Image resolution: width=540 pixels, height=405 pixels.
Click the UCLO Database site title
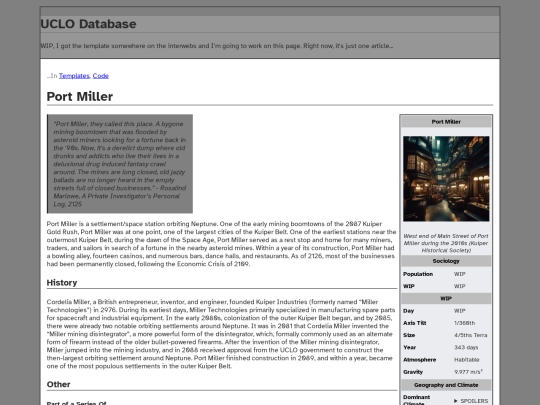[x=89, y=24]
